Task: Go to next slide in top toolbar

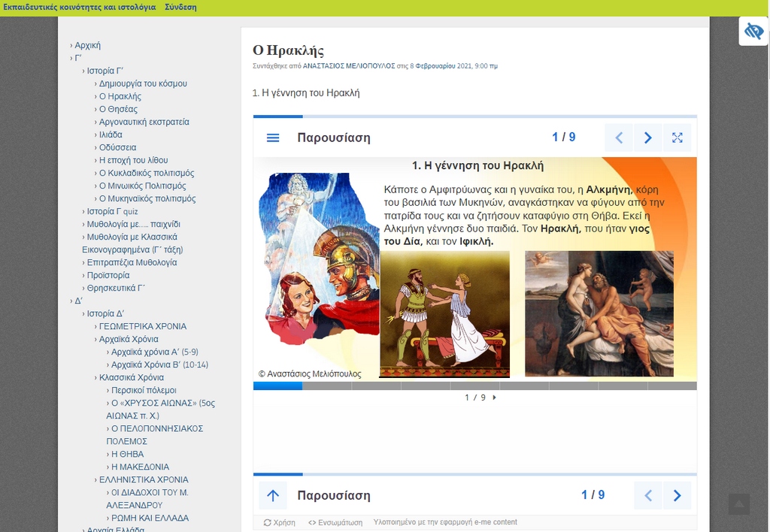Action: 647,138
